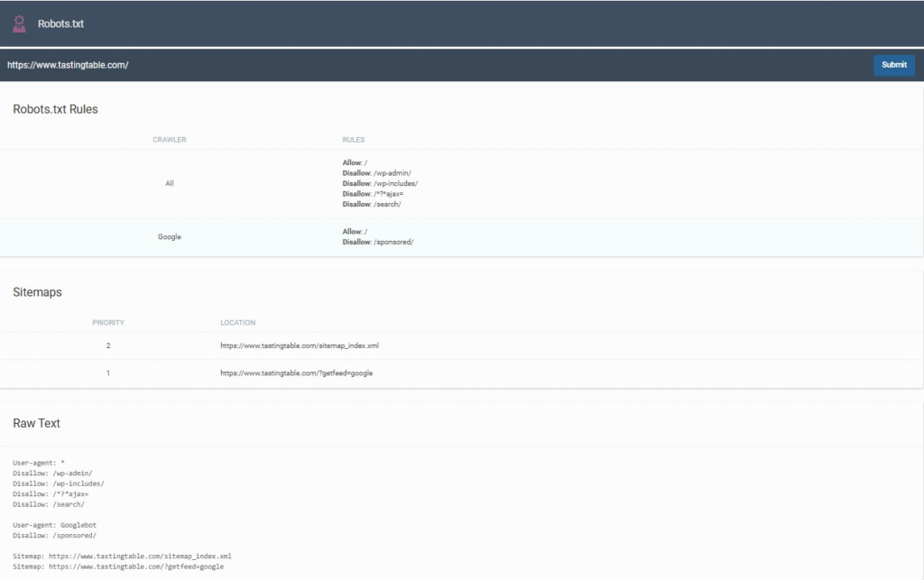Screen dimensions: 924x580
Task: Select the Location column header
Action: 238,322
